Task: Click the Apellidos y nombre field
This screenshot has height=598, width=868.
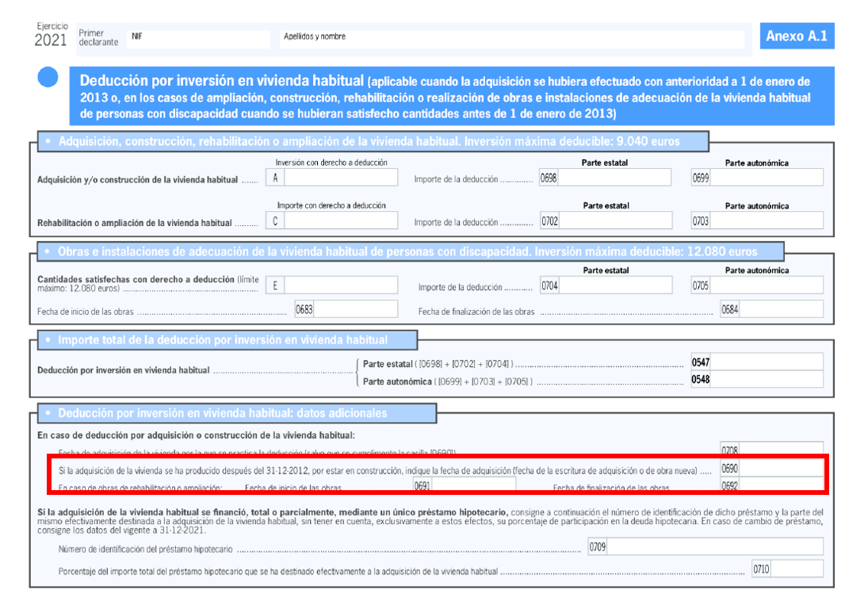Action: tap(511, 40)
